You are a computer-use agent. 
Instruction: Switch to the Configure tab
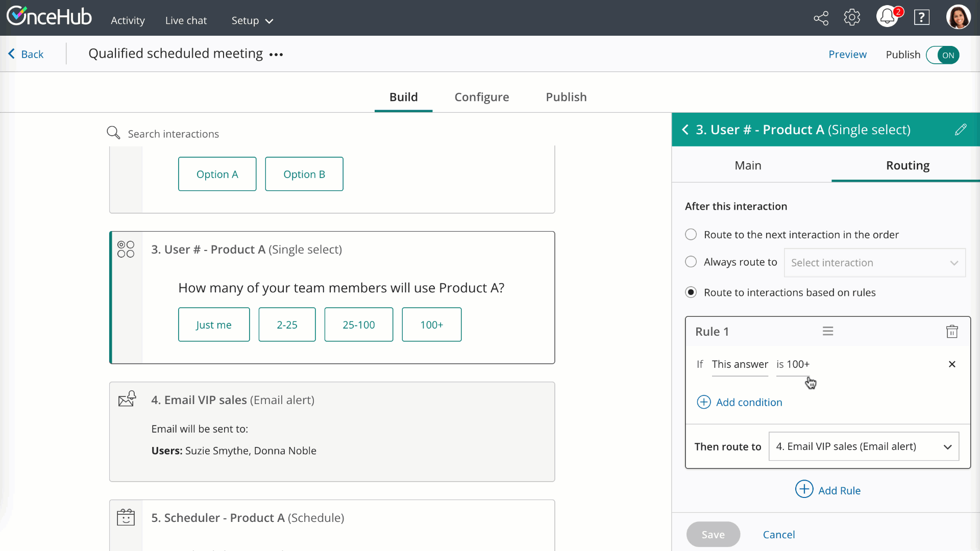click(x=481, y=97)
